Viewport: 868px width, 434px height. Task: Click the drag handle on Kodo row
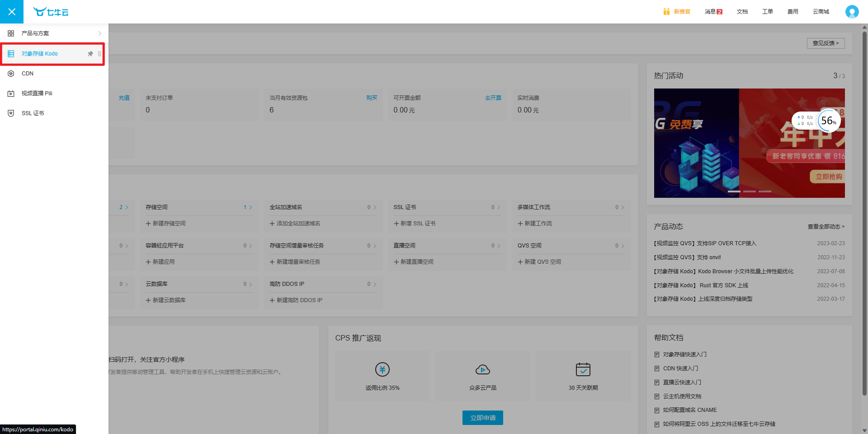pos(99,54)
